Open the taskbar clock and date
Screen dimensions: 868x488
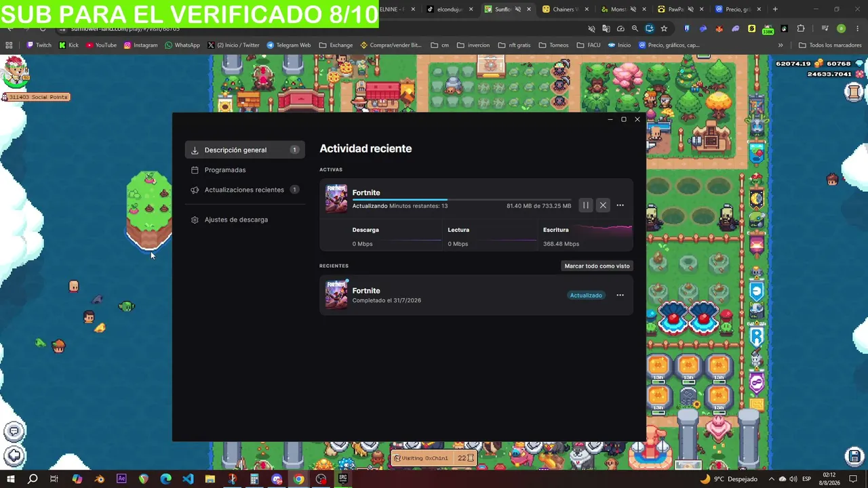(829, 479)
